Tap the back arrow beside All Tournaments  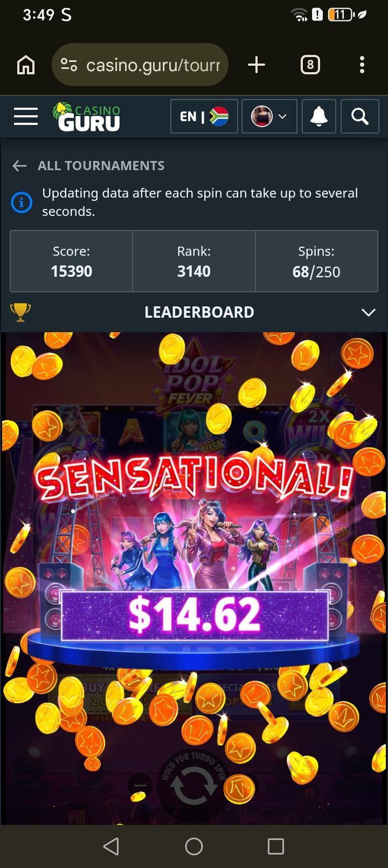(x=19, y=166)
